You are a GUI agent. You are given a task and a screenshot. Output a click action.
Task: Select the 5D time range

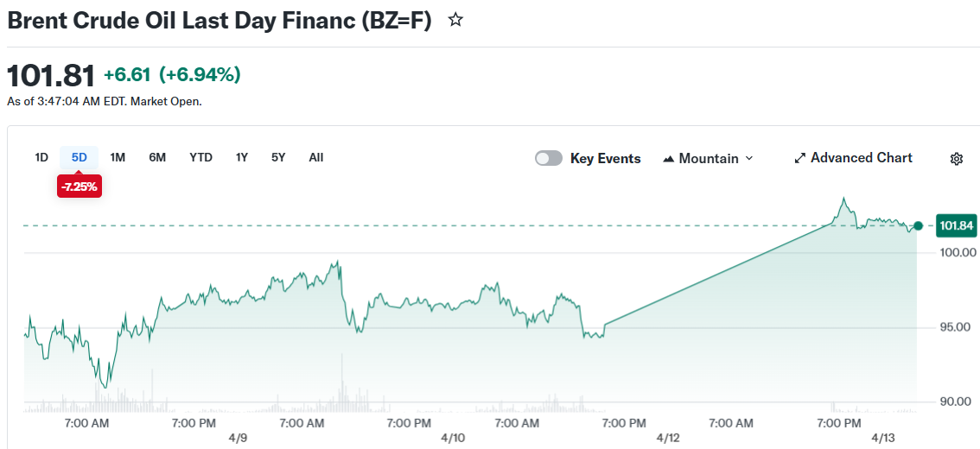pyautogui.click(x=79, y=157)
